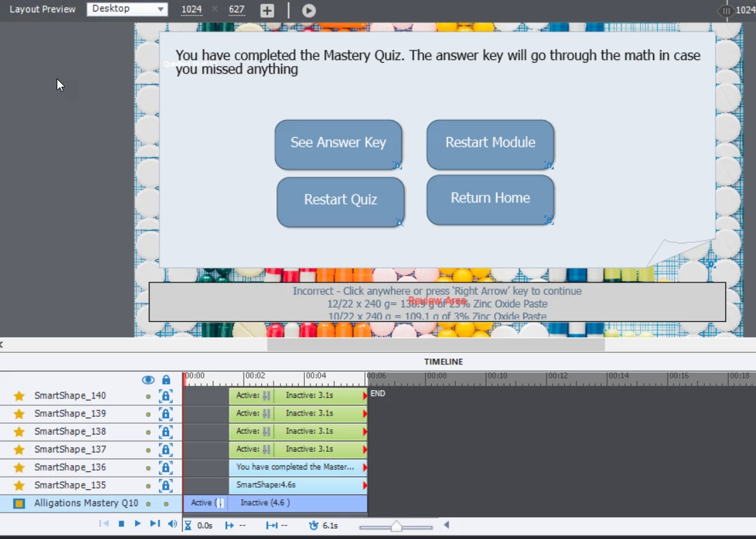Open the Desktop layout preview dropdown
This screenshot has width=756, height=539.
pos(127,9)
